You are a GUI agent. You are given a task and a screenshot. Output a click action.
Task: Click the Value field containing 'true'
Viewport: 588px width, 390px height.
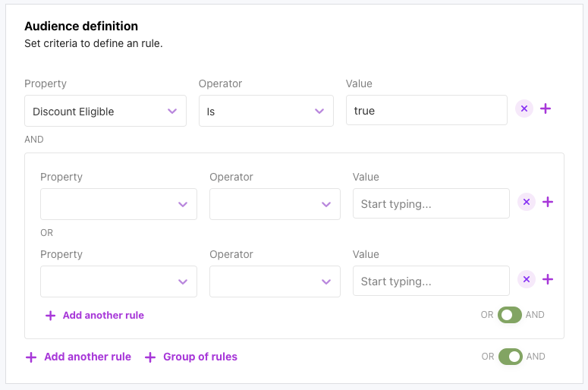pos(426,111)
